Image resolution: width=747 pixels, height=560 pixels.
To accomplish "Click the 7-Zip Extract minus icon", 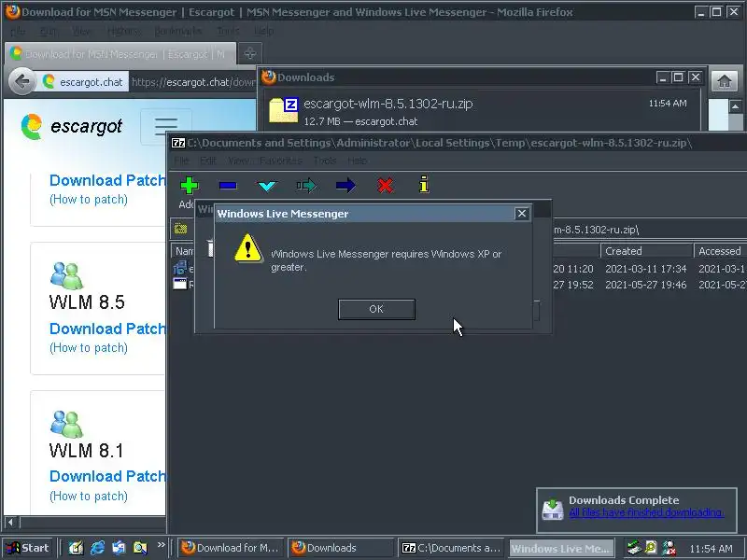I will (x=228, y=185).
